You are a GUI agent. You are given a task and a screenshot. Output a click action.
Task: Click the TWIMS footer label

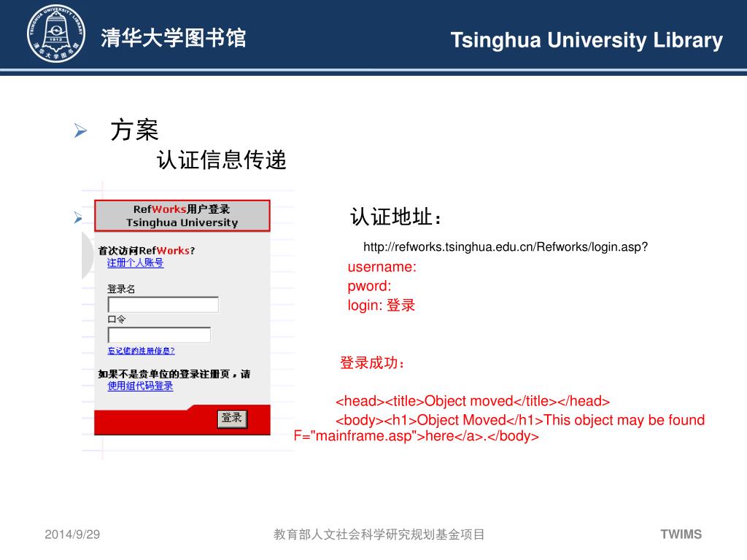pos(681,534)
